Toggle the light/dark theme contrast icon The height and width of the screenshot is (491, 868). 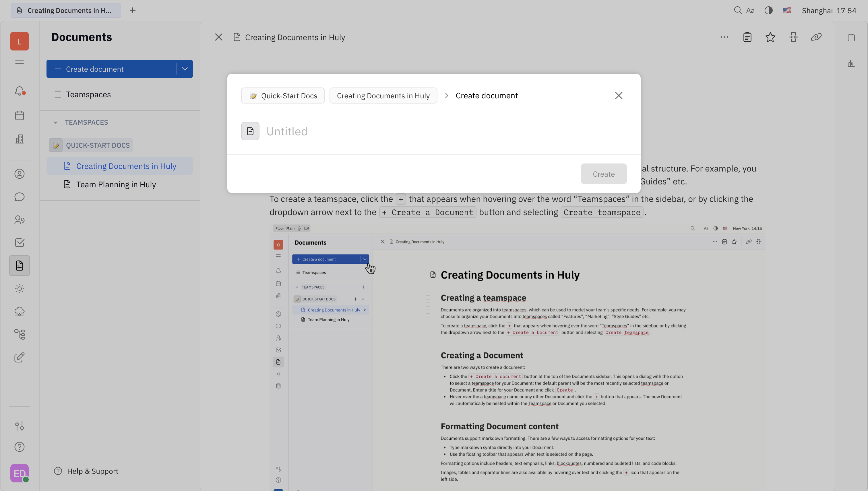pyautogui.click(x=768, y=10)
